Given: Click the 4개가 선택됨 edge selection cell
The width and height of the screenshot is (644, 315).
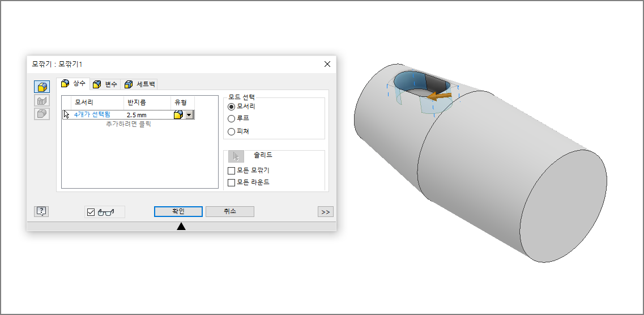Looking at the screenshot, I should coord(92,114).
